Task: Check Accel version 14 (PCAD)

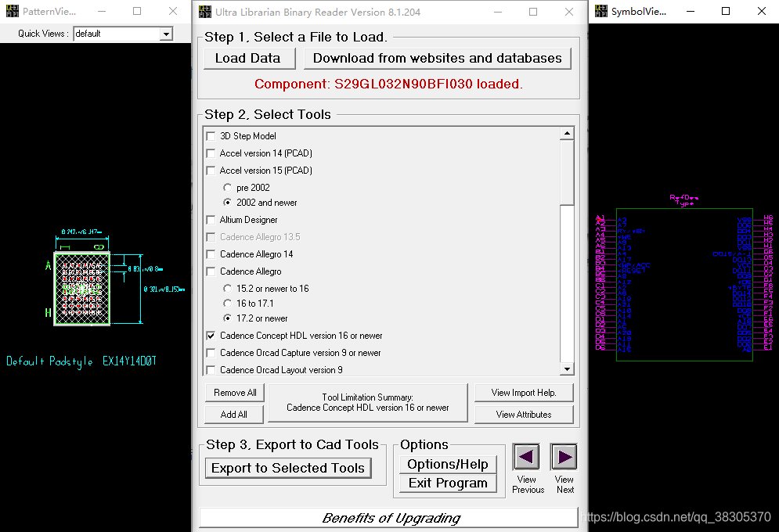Action: coord(211,153)
